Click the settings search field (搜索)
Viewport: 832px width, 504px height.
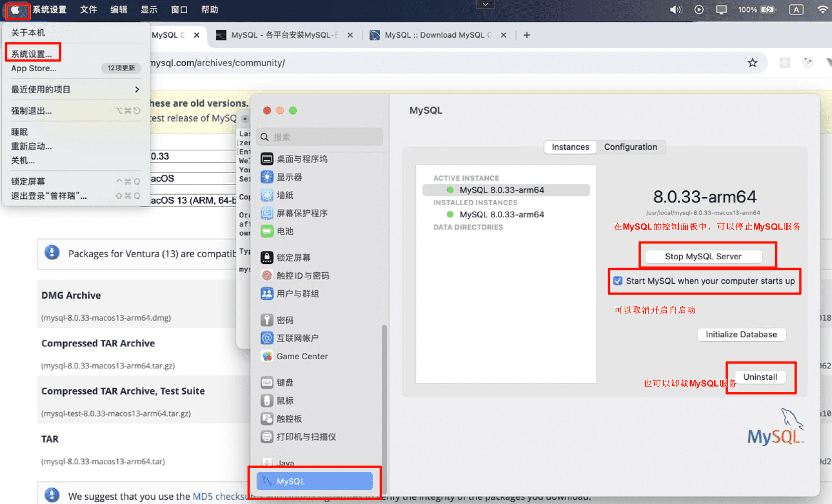[x=319, y=137]
